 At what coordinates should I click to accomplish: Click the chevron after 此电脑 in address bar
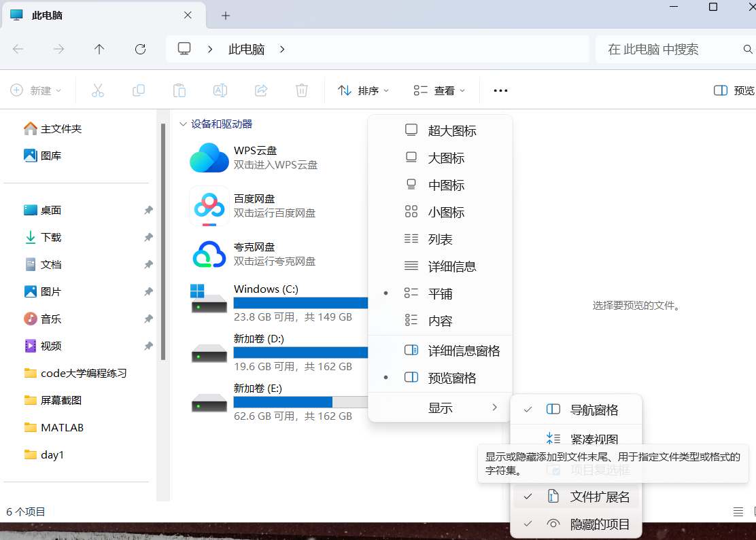click(282, 49)
